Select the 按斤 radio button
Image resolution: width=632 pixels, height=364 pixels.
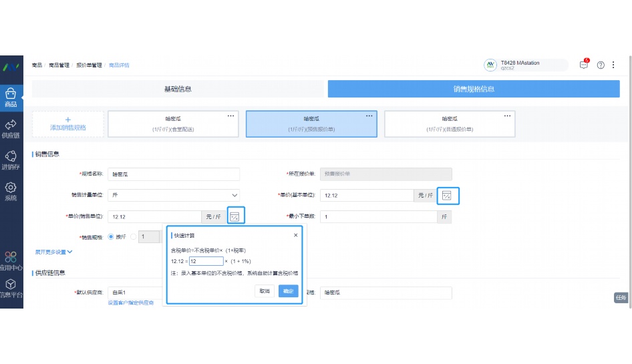click(111, 236)
